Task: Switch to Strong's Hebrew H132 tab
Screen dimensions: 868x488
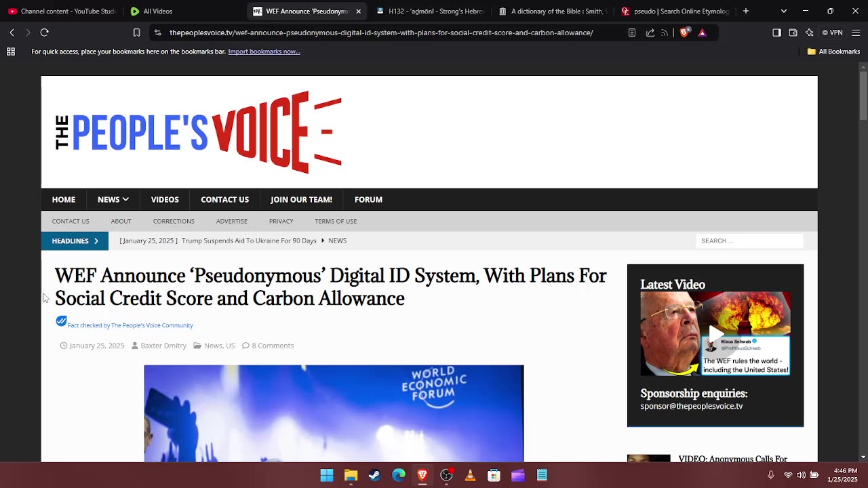Action: click(x=430, y=11)
